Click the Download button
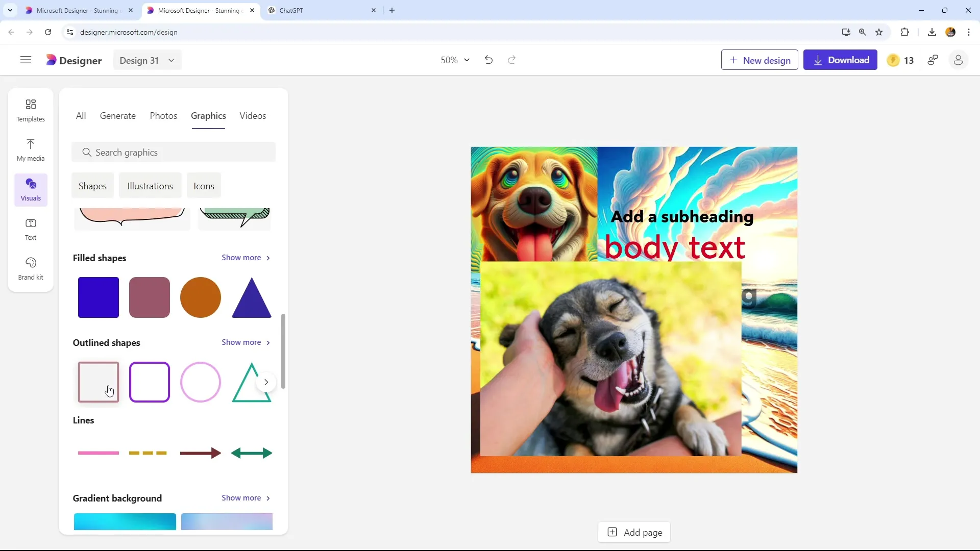Screen dimensions: 980x551 [x=840, y=60]
